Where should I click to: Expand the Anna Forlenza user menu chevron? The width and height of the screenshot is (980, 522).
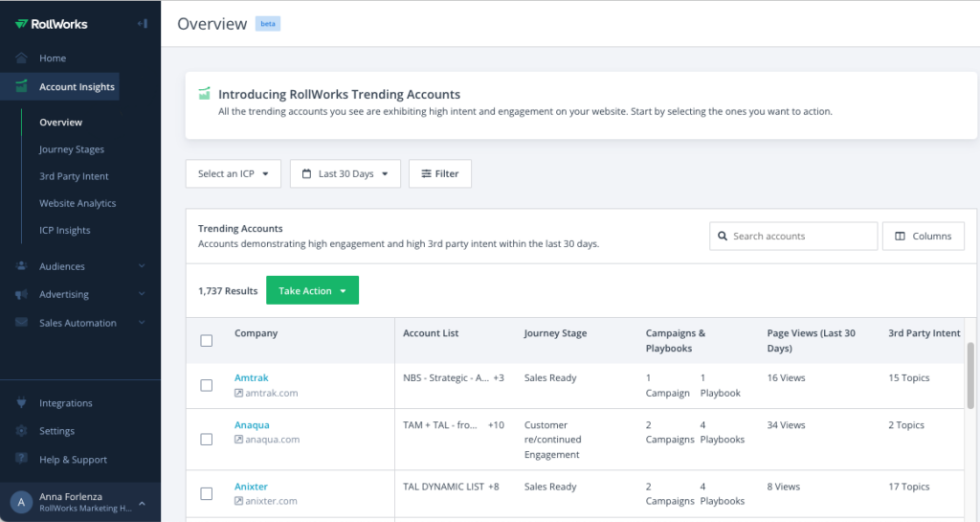[x=142, y=503]
